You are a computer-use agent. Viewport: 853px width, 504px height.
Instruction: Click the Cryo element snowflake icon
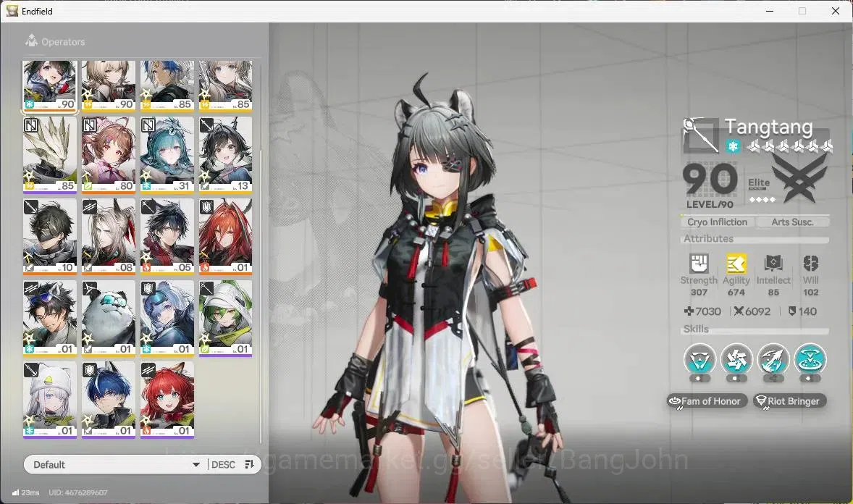click(733, 146)
